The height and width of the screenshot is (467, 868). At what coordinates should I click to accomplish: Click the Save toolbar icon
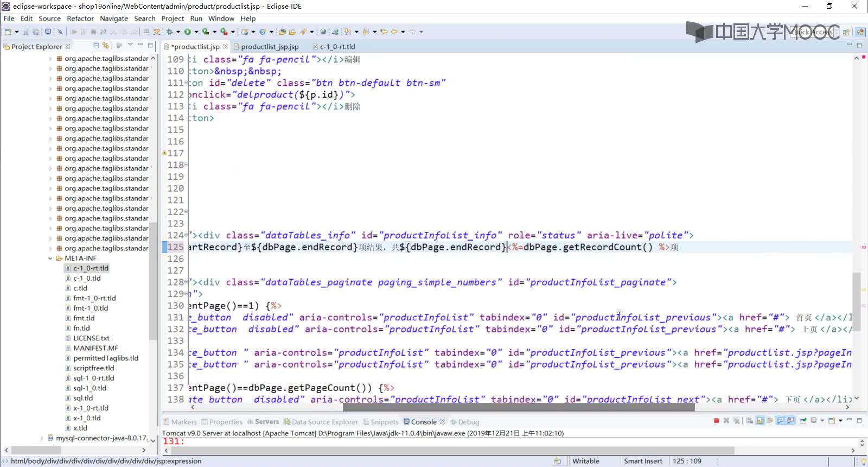(x=25, y=31)
